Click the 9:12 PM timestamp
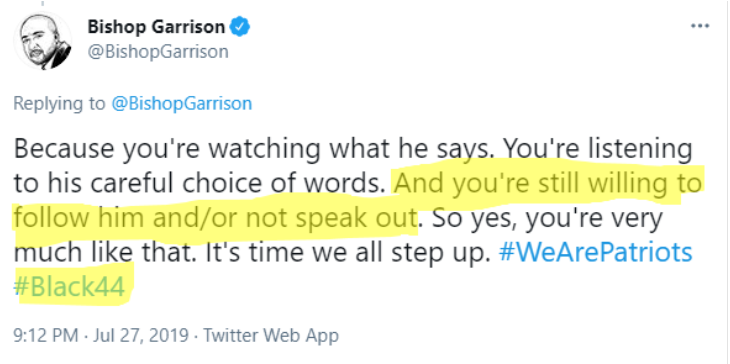The width and height of the screenshot is (730, 364). point(46,335)
